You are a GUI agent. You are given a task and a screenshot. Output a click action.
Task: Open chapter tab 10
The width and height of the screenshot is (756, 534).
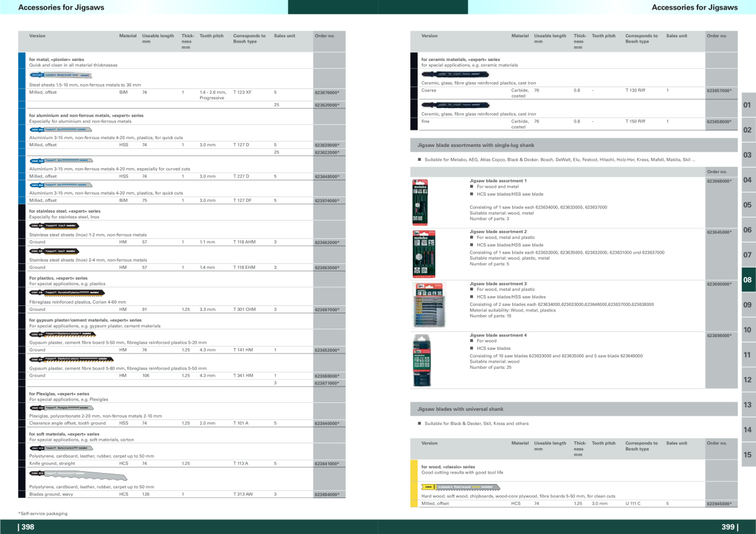(x=747, y=330)
